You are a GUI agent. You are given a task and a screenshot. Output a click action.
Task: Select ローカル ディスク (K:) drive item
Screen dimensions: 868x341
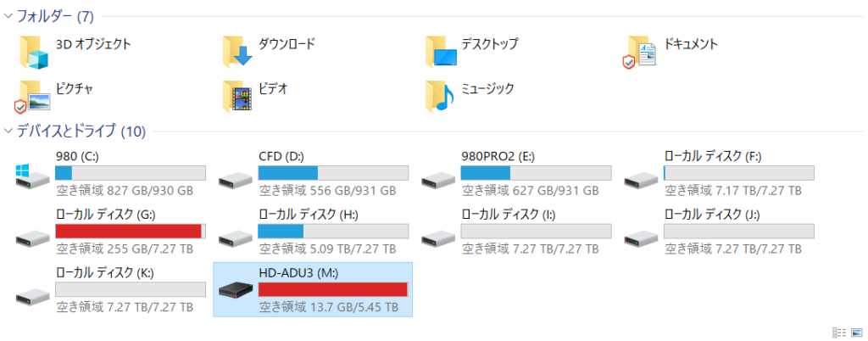point(111,289)
